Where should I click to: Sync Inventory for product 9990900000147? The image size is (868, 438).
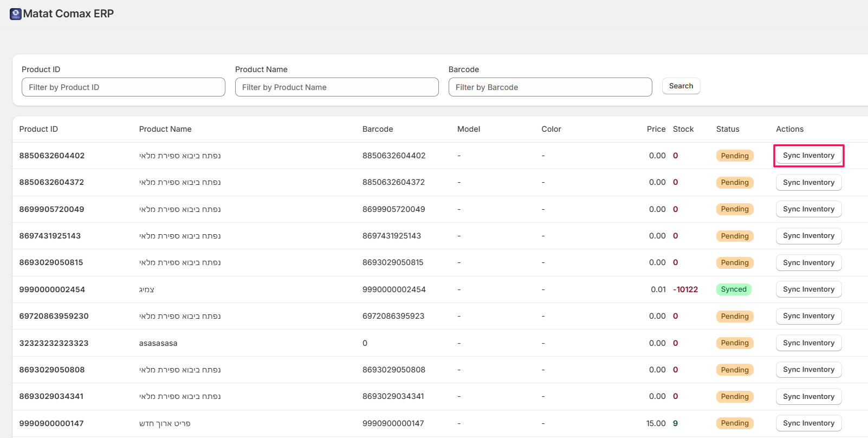(808, 423)
